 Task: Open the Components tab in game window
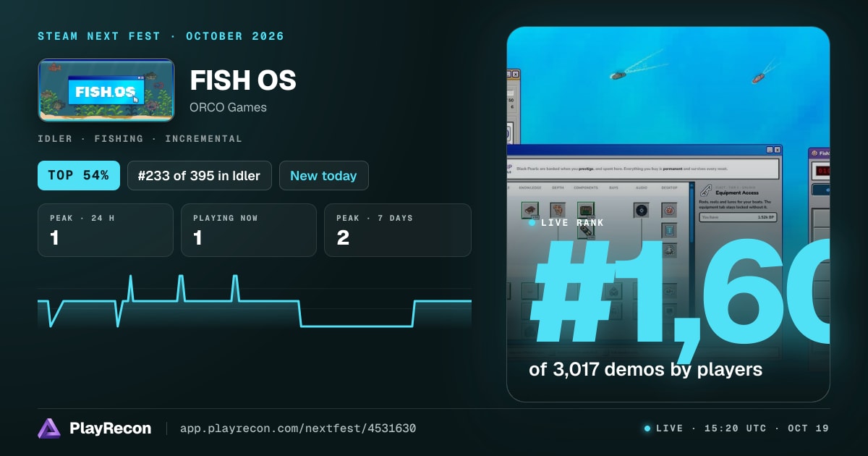tap(586, 187)
